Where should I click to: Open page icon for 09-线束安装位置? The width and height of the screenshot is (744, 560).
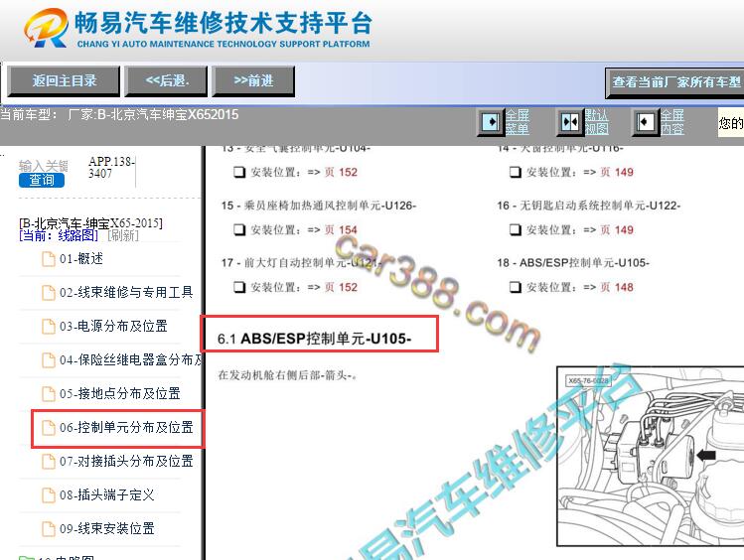48,528
